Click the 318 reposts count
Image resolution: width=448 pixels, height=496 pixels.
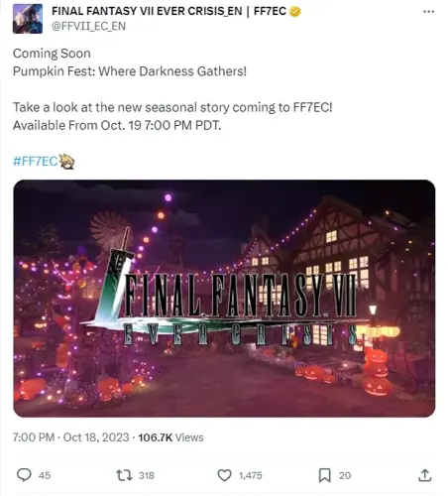[x=147, y=475]
